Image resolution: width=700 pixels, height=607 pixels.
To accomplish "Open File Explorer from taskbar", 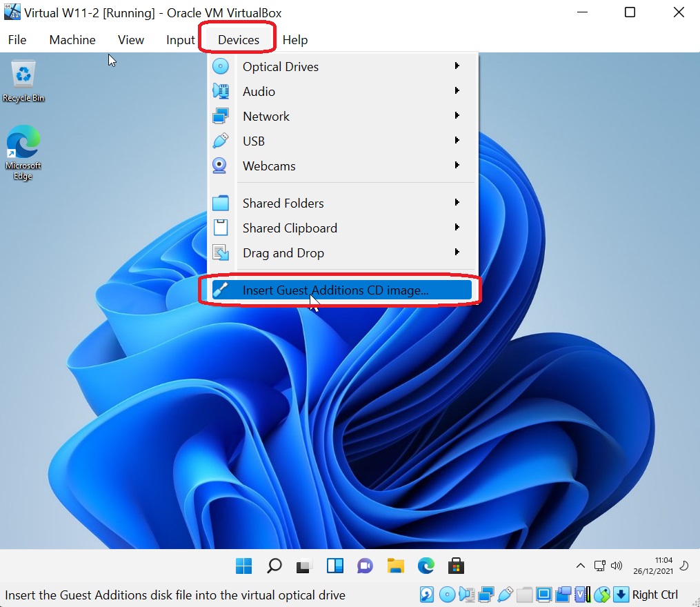I will coord(396,566).
